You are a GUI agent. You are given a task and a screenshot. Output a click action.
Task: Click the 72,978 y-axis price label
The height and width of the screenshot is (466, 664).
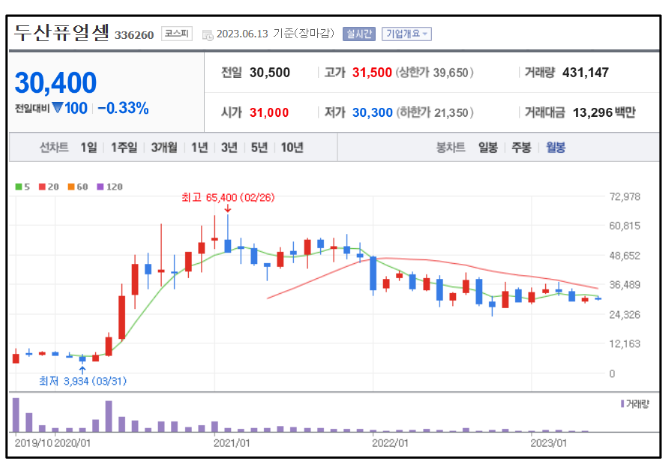(625, 197)
